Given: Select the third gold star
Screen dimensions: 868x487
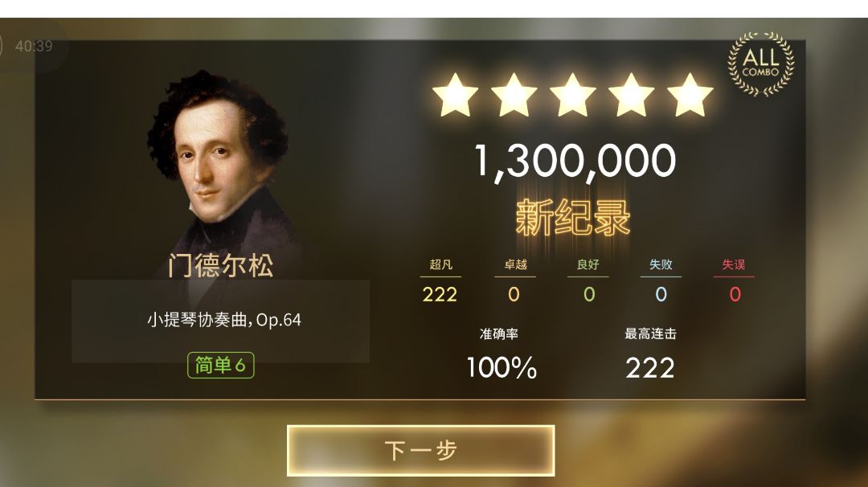Looking at the screenshot, I should point(572,96).
